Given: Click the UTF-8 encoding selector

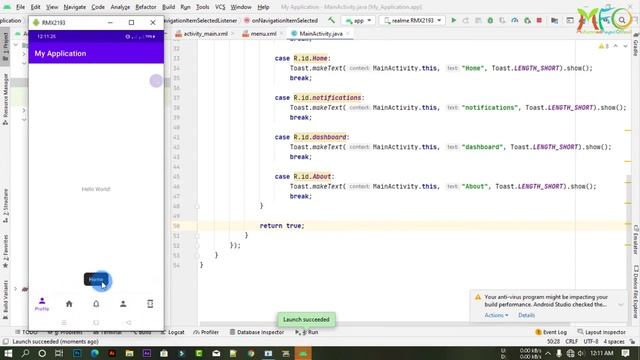Looking at the screenshot, I should tap(591, 342).
